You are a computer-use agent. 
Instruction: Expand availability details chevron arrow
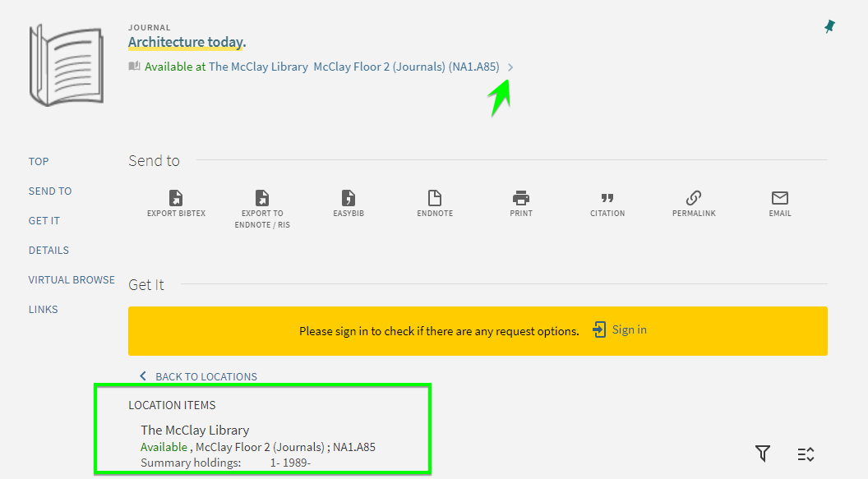pos(510,67)
